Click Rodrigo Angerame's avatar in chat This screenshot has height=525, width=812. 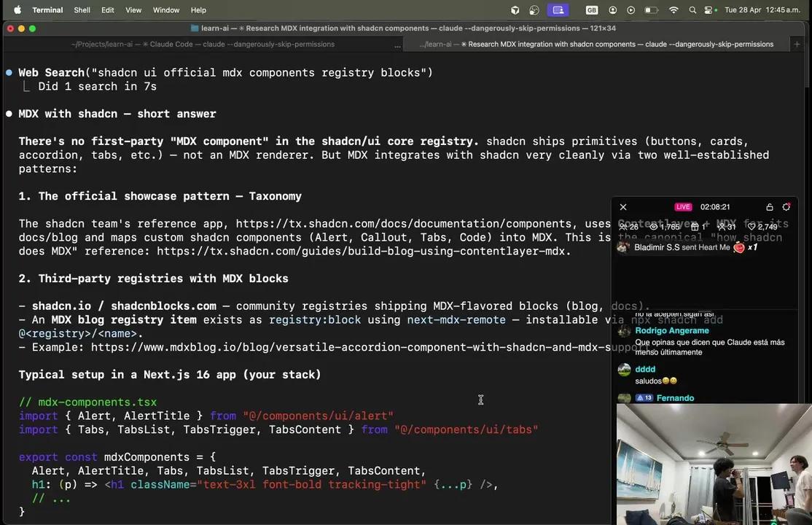click(624, 332)
